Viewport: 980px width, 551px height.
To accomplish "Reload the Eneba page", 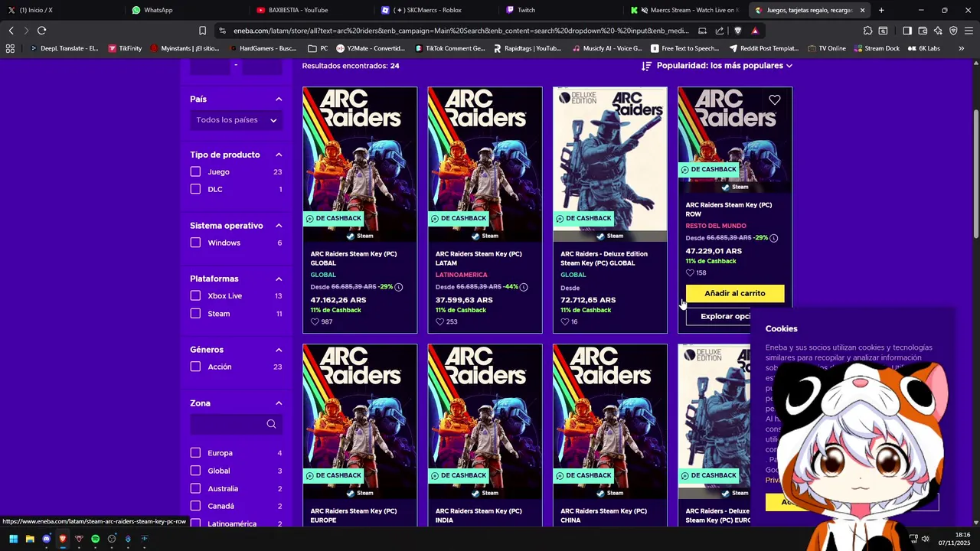I will 41,31.
